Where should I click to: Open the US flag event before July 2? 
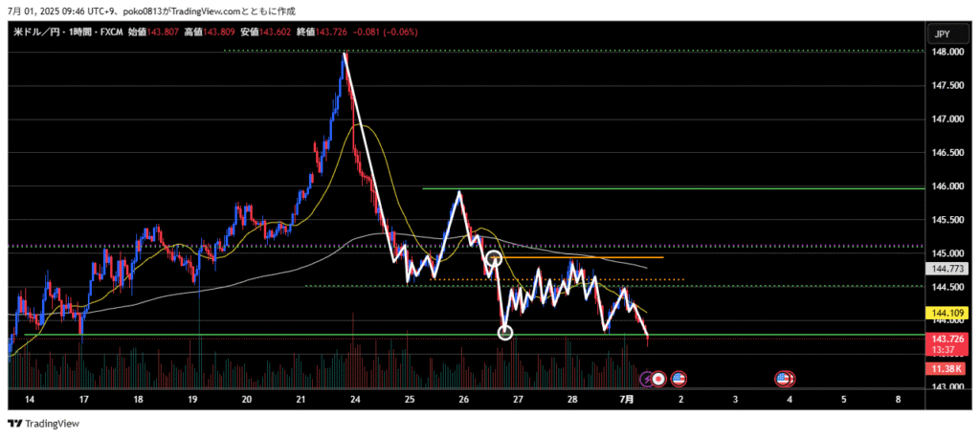coord(678,379)
